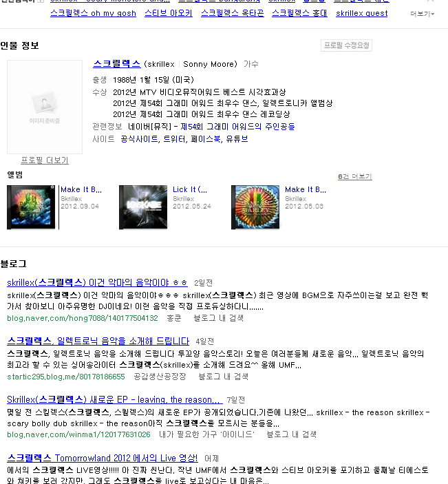Expand the 더보기 related searches dropdown
Screen dimensions: 448x484
(422, 14)
